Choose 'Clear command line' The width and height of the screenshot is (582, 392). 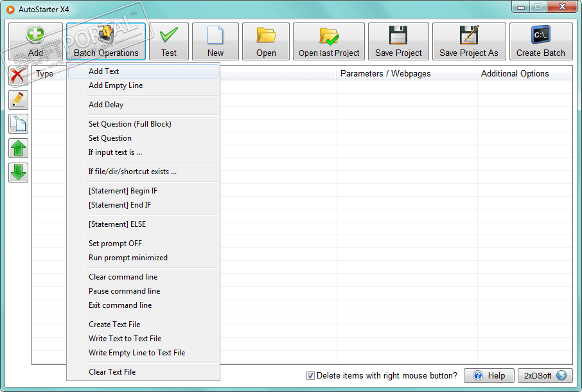143,277
